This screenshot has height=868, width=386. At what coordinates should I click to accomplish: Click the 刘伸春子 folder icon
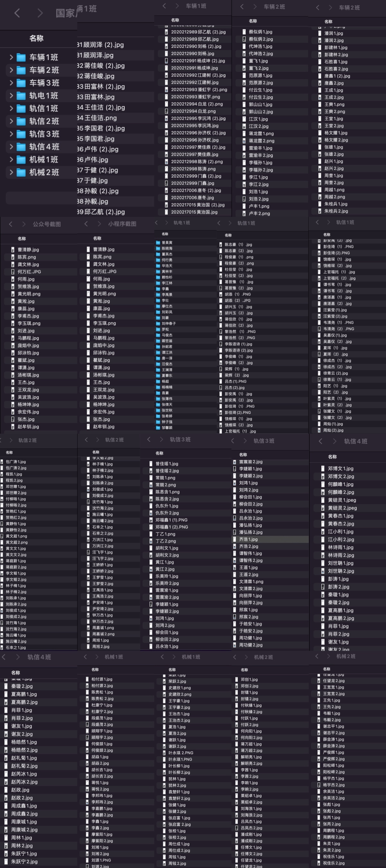point(158,323)
